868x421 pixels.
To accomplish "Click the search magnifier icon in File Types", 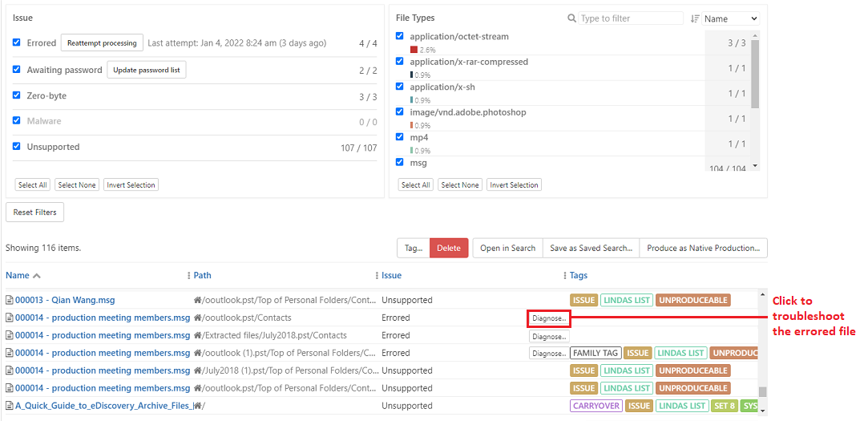I will tap(571, 18).
